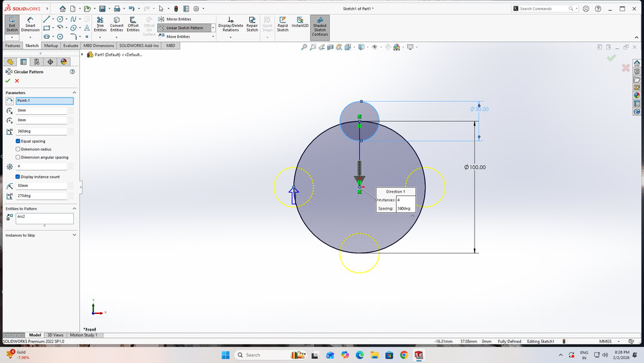Click the Convert Entities tool
Screen dimensions: 644x363
pos(117,25)
